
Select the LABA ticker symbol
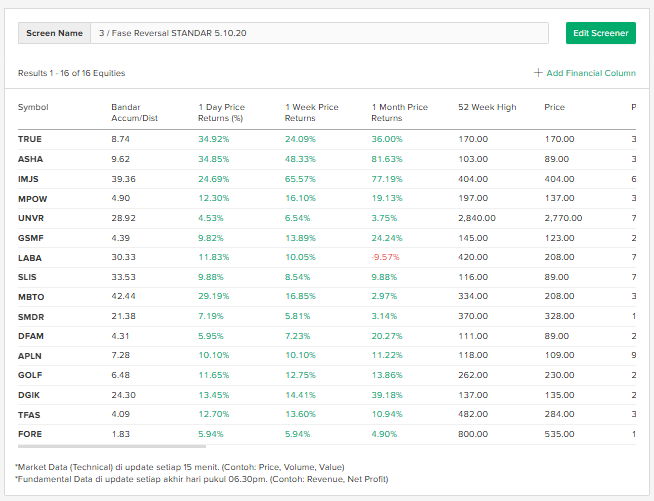pyautogui.click(x=30, y=257)
